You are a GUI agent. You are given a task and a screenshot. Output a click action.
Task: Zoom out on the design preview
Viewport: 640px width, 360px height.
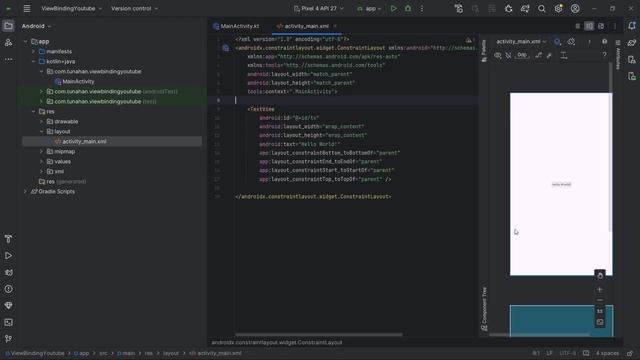(x=600, y=300)
